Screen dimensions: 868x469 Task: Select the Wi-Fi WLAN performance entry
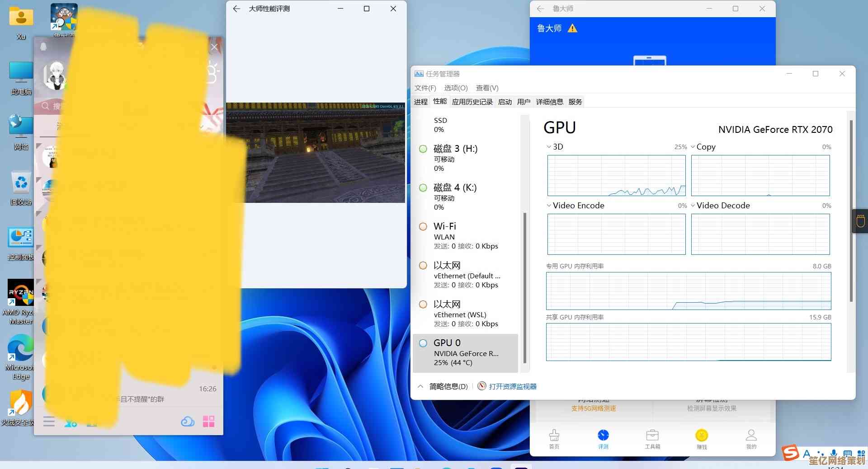pyautogui.click(x=466, y=236)
